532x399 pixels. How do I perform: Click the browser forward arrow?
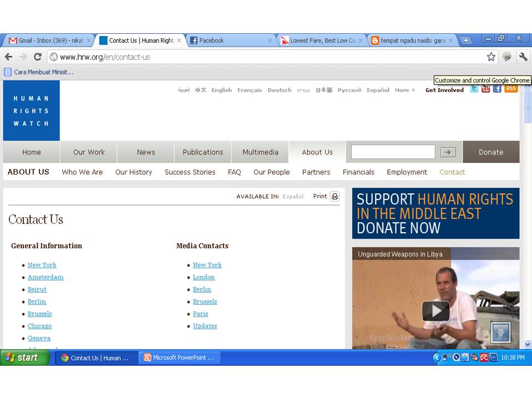click(23, 57)
